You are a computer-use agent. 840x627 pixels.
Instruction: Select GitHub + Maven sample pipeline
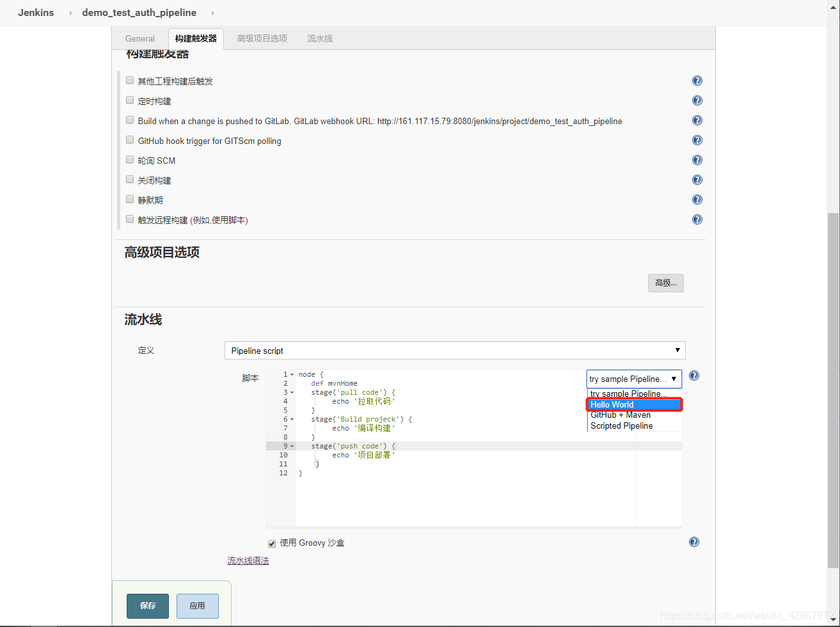(x=635, y=415)
